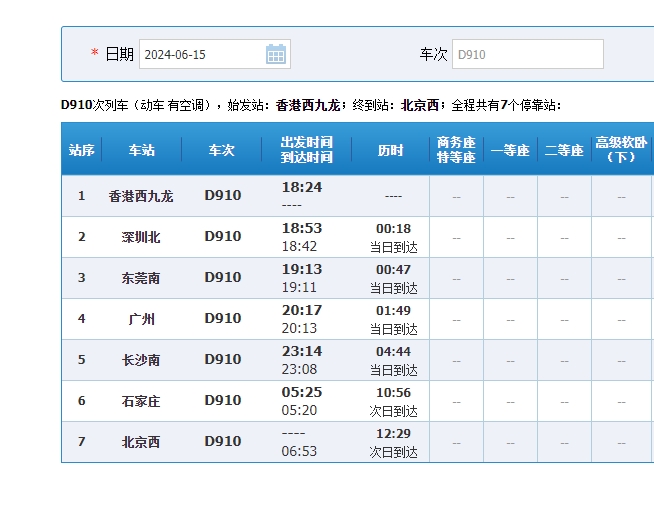This screenshot has width=654, height=523.
Task: Select the 广州 station row entry
Action: pos(141,319)
